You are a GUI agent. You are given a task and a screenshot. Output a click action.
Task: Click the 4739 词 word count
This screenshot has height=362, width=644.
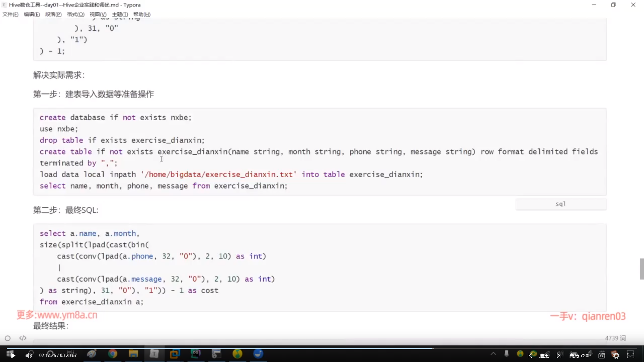click(x=615, y=338)
